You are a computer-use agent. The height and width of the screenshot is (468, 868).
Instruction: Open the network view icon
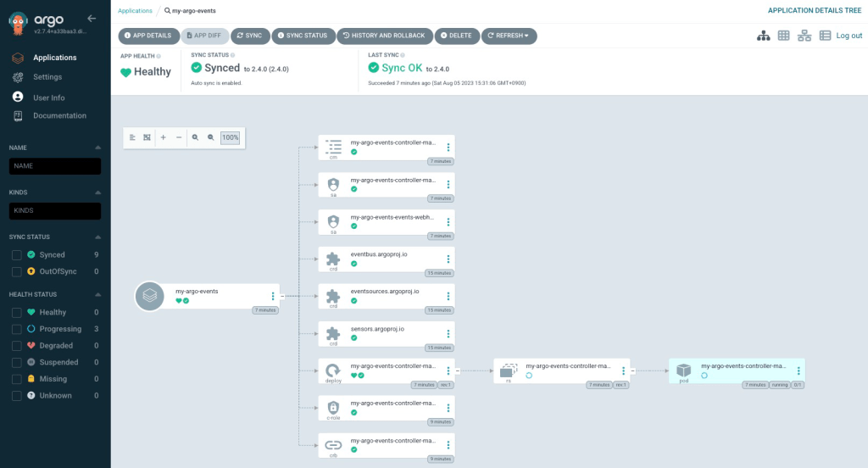[804, 36]
